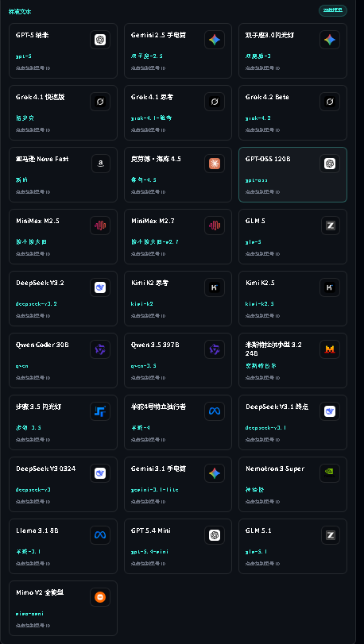Click the OpenAI icon on GPT-5 纳米 card
This screenshot has height=644, width=364.
(x=100, y=40)
